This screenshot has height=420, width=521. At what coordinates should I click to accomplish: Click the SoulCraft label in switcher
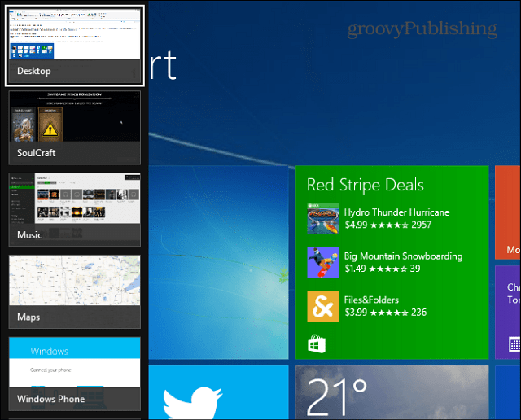pos(36,153)
